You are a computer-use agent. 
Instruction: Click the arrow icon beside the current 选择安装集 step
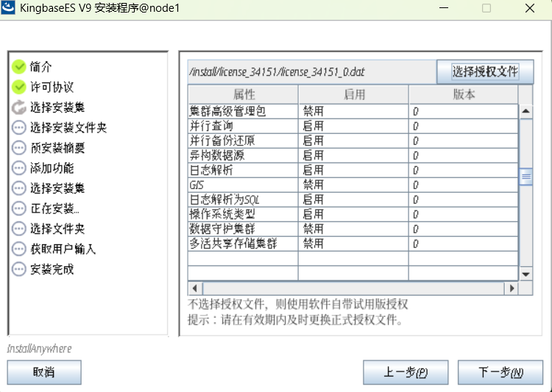click(x=19, y=107)
